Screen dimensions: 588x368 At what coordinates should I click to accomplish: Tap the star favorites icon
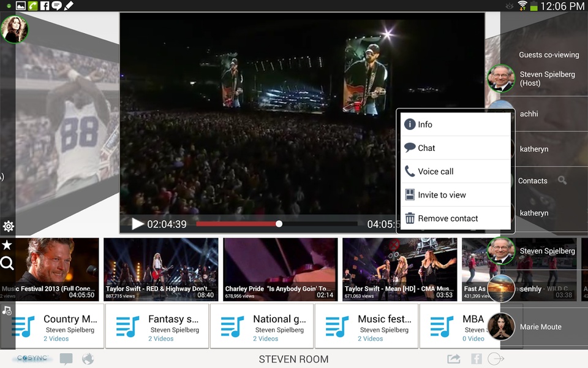(7, 245)
